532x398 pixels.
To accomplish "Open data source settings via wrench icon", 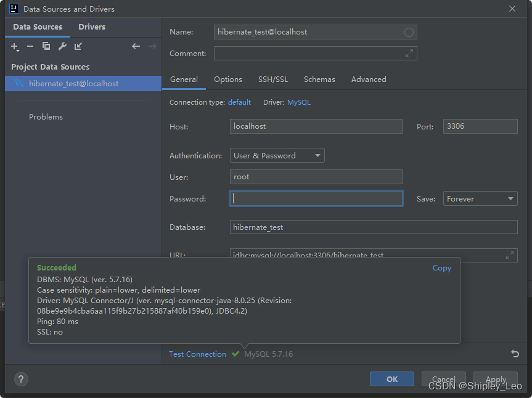I will (62, 46).
